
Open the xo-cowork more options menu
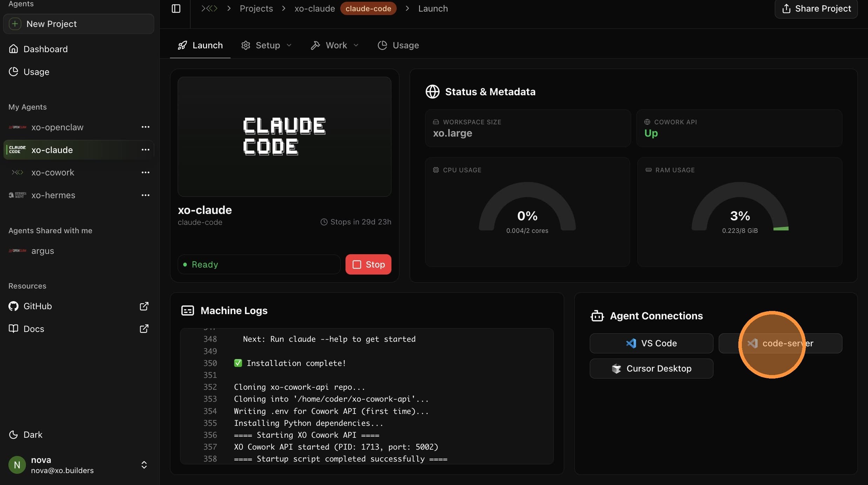[145, 173]
